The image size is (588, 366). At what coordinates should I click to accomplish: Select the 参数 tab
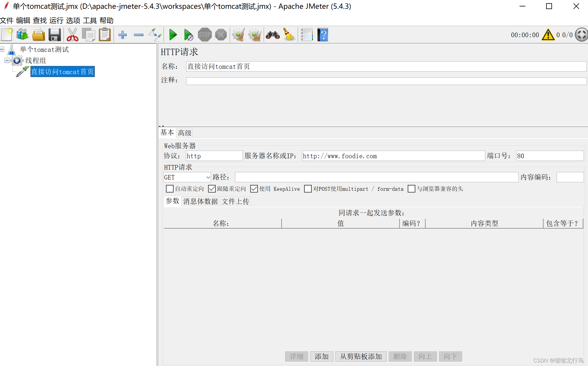172,201
